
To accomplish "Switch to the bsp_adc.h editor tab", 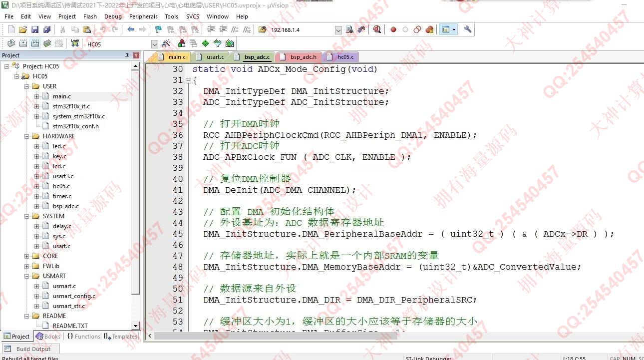I will click(x=299, y=57).
